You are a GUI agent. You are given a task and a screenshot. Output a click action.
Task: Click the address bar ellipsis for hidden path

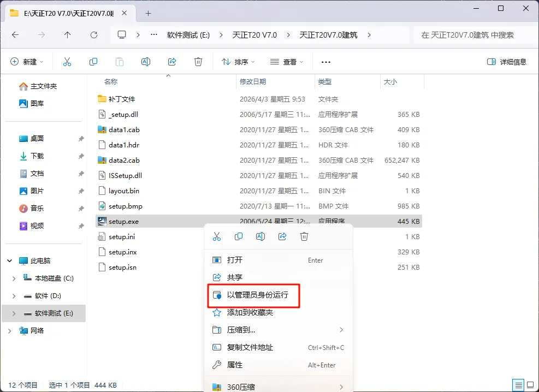[154, 35]
